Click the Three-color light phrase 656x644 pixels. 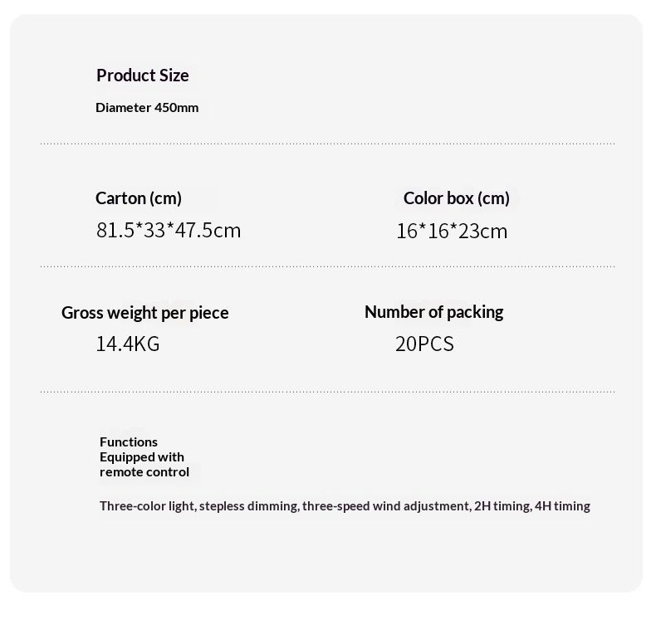point(147,505)
